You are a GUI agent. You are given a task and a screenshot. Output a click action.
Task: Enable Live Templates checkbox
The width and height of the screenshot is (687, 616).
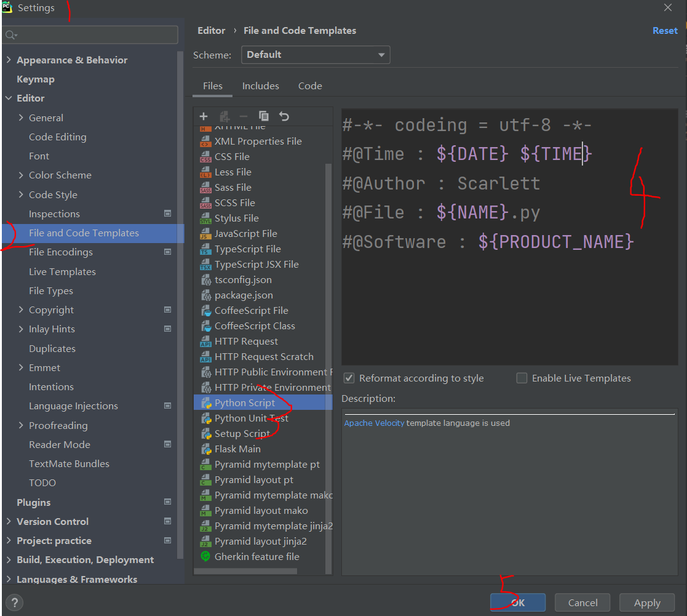coord(522,378)
